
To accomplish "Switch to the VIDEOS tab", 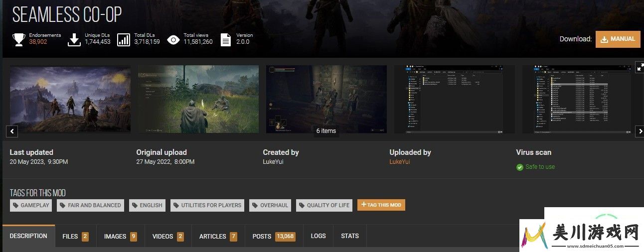I will 168,236.
